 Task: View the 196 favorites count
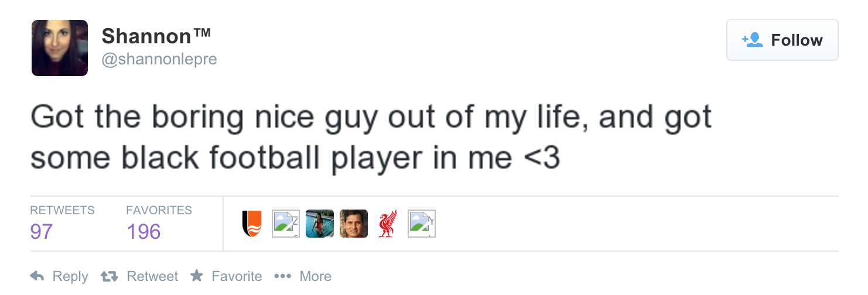coord(143,232)
